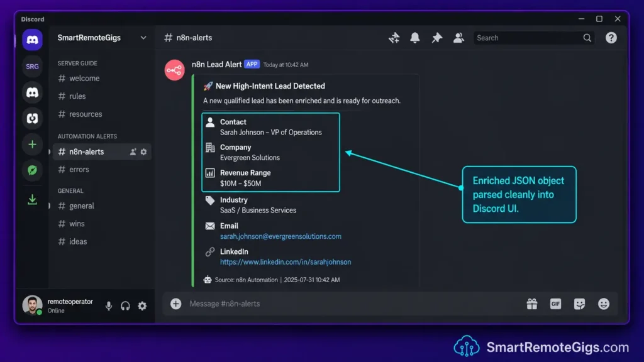Click the n8n Lead Alert bot avatar

175,70
